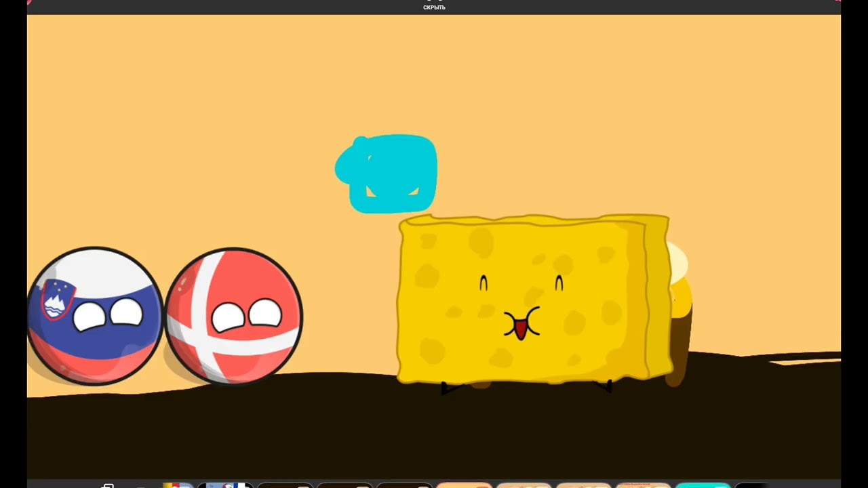Viewport: 868px width, 488px height.
Task: Select the yellow sponge character
Action: (x=536, y=303)
